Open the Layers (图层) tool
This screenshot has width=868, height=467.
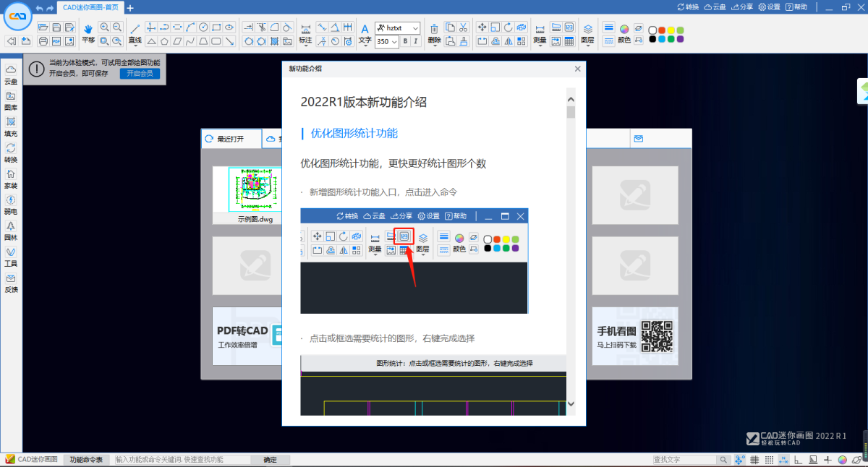pyautogui.click(x=587, y=29)
